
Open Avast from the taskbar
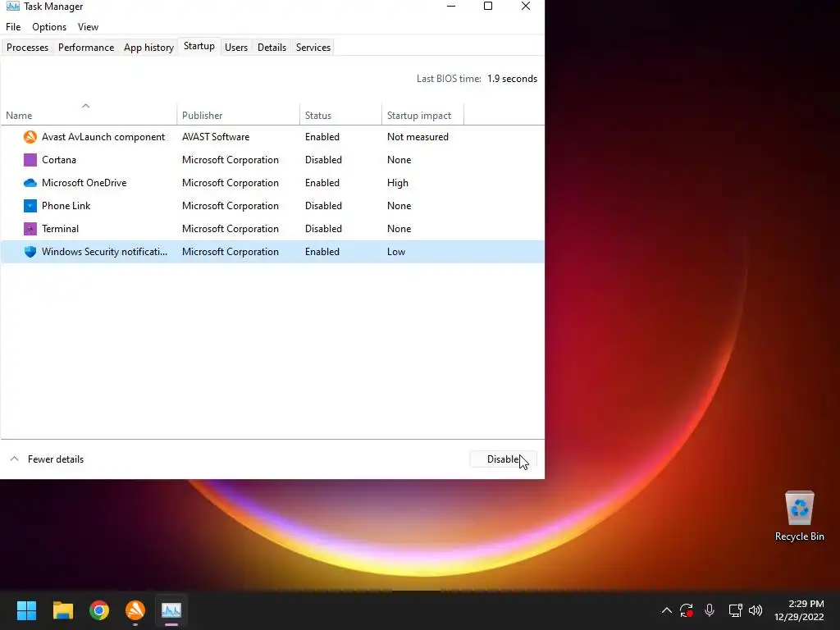point(135,610)
